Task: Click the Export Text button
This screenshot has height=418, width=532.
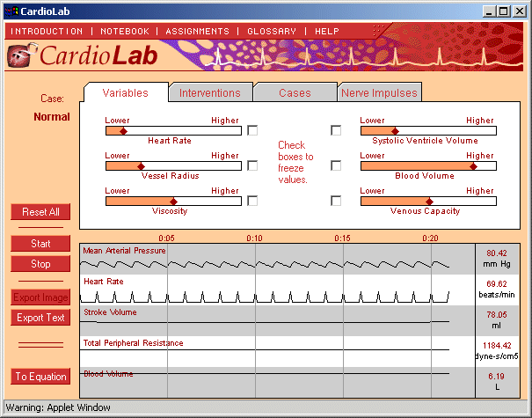Action: (x=40, y=318)
